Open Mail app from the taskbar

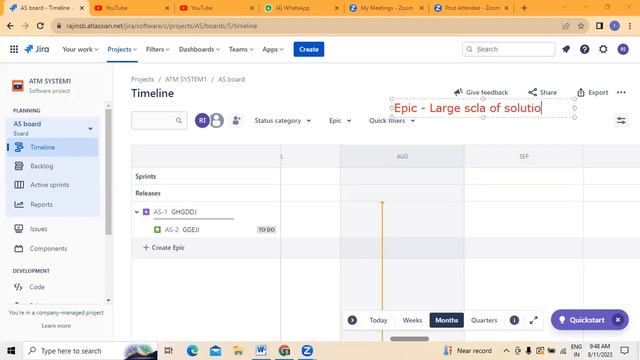[216, 351]
